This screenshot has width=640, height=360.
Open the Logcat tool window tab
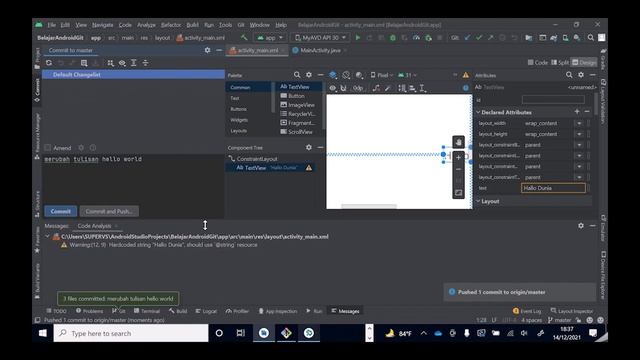point(206,311)
